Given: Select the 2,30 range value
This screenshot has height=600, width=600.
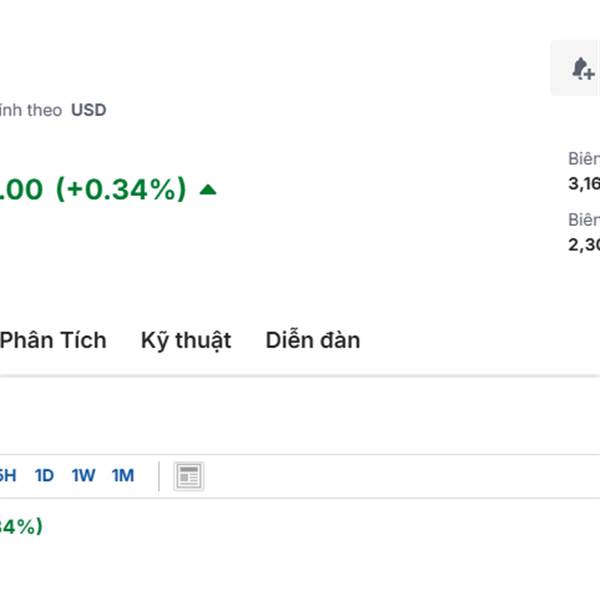Looking at the screenshot, I should pyautogui.click(x=584, y=244).
